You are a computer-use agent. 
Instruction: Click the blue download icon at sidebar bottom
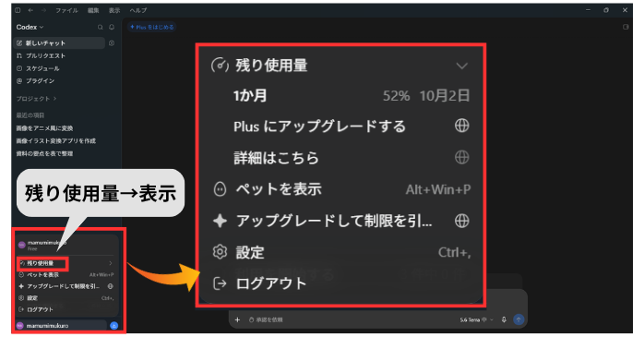point(114,326)
